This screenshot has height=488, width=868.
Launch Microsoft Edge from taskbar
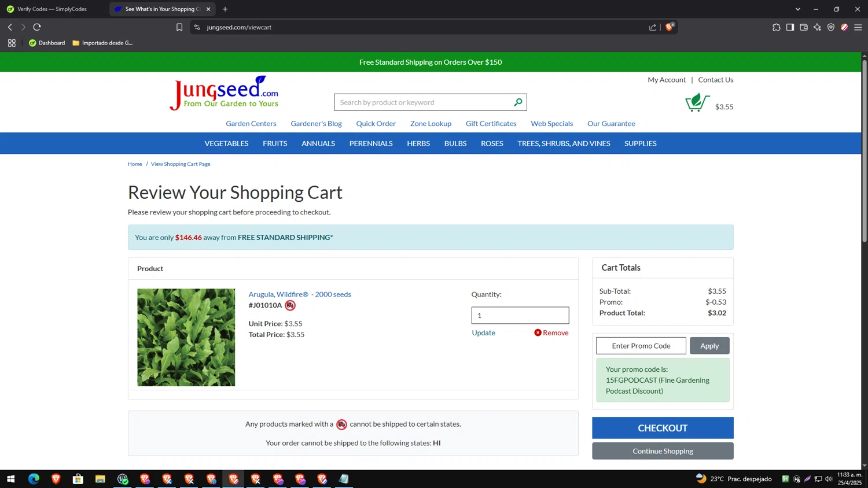coord(34,479)
